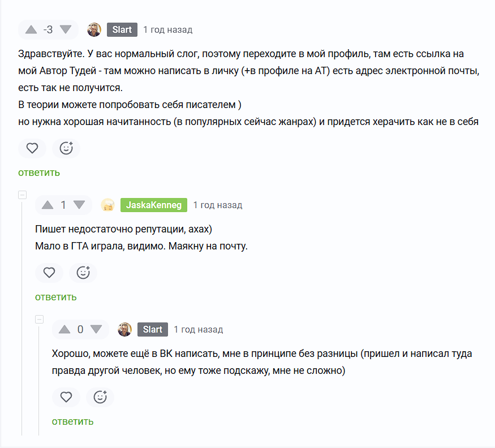
Task: Collapse the nested Slart reply
Action: tap(40, 320)
